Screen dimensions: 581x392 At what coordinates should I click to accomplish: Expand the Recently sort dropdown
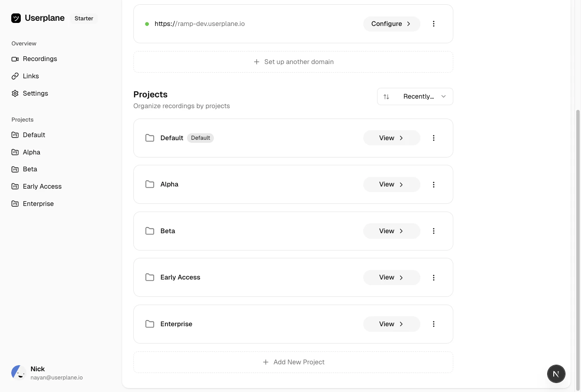tap(415, 96)
